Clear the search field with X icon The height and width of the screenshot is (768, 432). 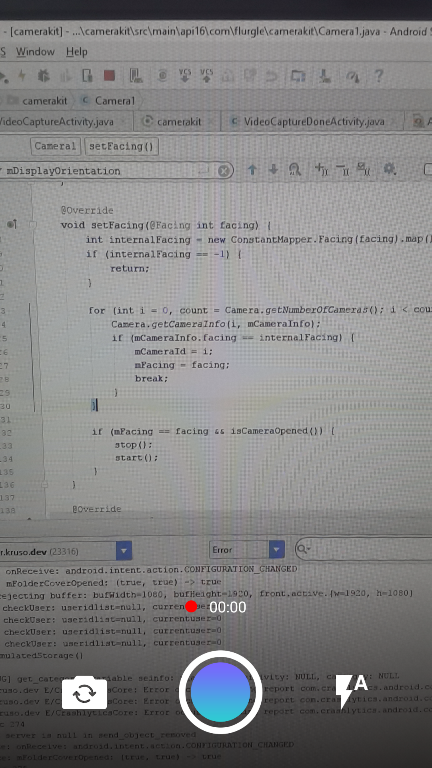(x=223, y=171)
